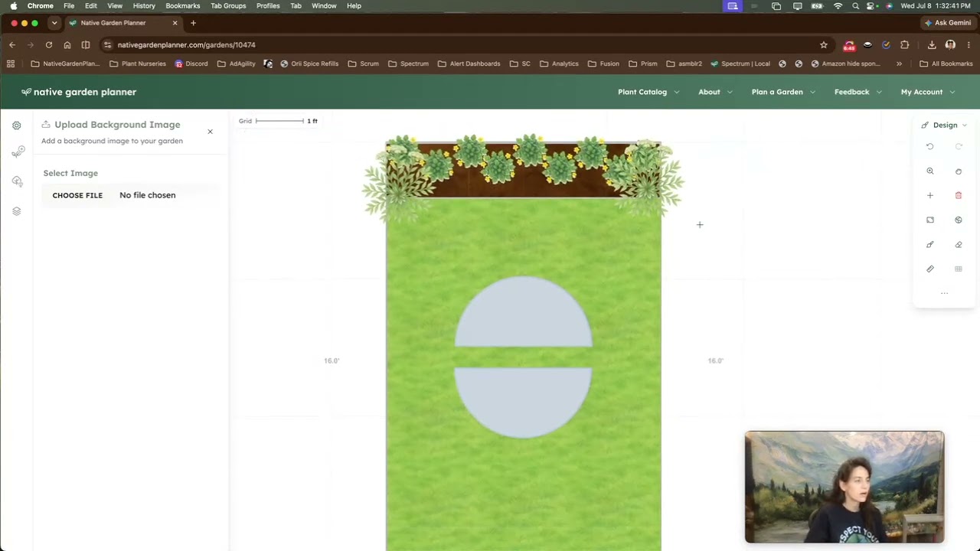Expand the Design mode dropdown

[x=944, y=125]
